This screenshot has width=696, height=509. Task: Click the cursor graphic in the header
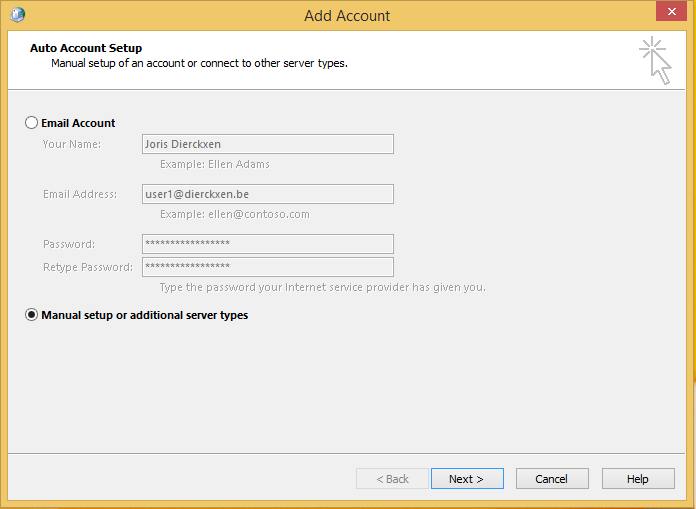pyautogui.click(x=655, y=60)
